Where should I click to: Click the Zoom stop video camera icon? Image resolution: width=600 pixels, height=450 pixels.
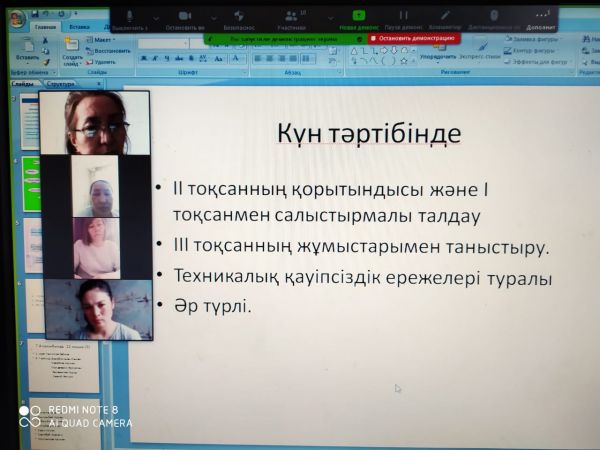pyautogui.click(x=184, y=16)
